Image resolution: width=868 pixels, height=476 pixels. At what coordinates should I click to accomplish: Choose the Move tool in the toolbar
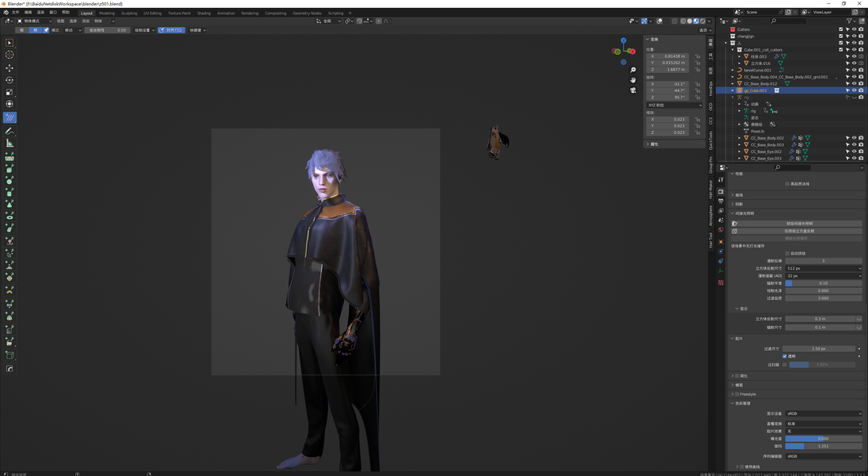point(10,67)
